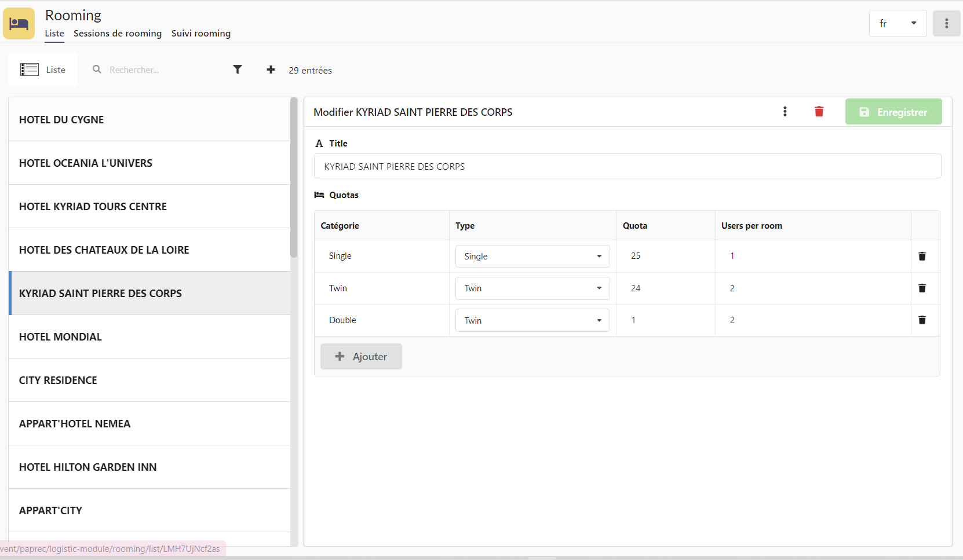The image size is (963, 560).
Task: Switch to Sessions de rooming tab
Action: coord(118,34)
